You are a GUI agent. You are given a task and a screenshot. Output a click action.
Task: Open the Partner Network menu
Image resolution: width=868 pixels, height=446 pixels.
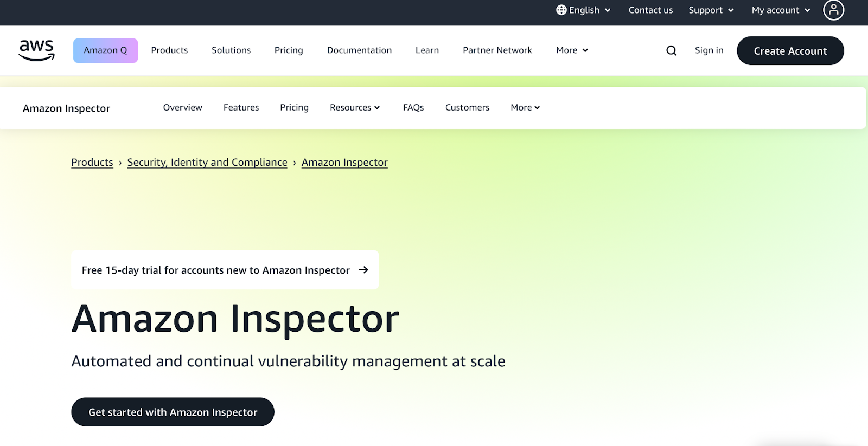(497, 50)
